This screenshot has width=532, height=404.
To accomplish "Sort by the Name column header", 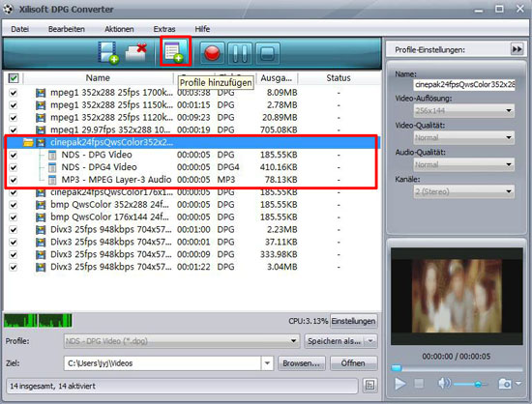I will coord(98,78).
